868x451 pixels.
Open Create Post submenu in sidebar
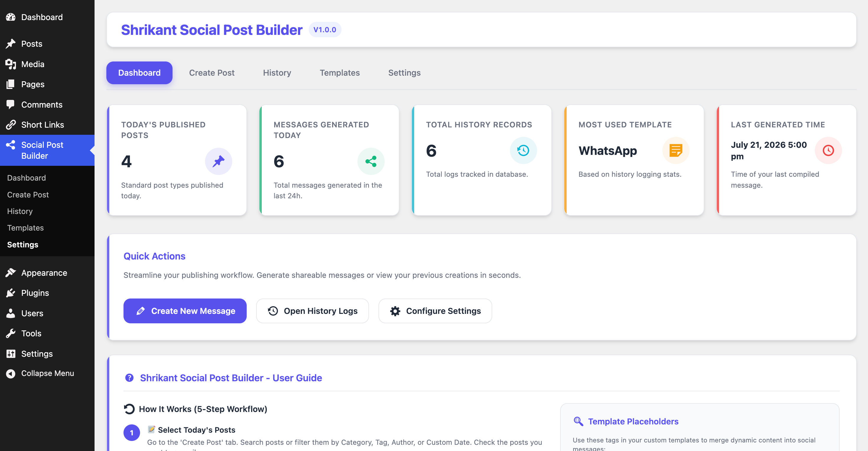[28, 194]
